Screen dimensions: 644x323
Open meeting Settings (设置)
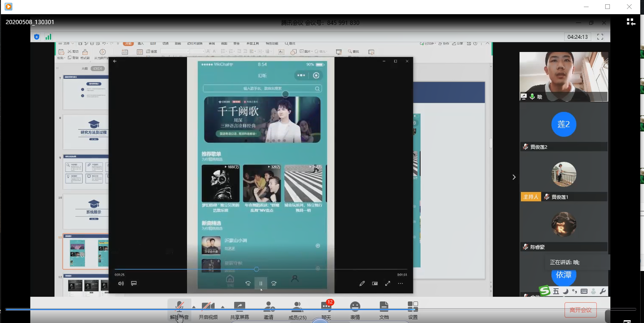click(413, 310)
